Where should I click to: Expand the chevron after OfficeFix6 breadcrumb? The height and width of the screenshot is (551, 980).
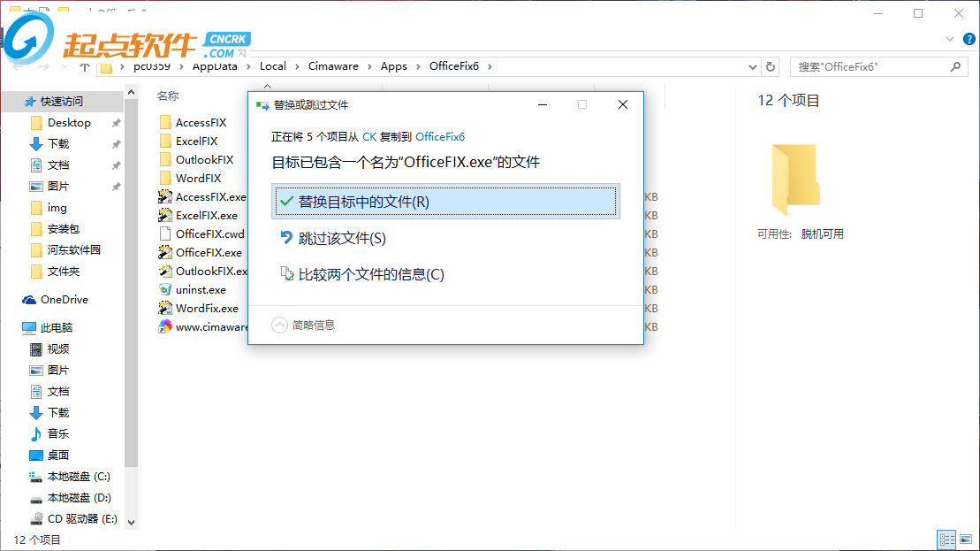coord(490,66)
